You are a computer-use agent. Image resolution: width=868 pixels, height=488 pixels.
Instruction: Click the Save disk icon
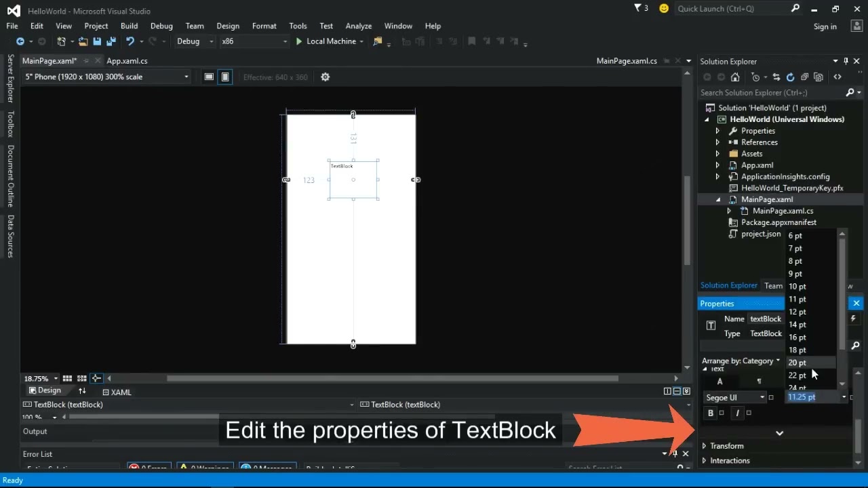pos(97,41)
